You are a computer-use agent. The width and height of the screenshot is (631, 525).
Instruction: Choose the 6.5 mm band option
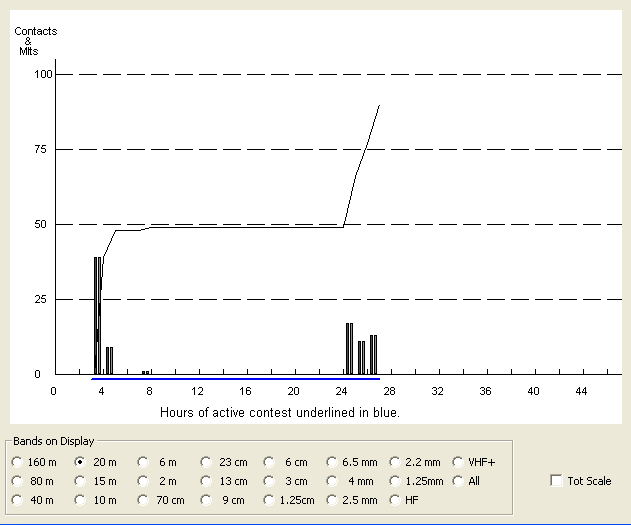point(333,462)
